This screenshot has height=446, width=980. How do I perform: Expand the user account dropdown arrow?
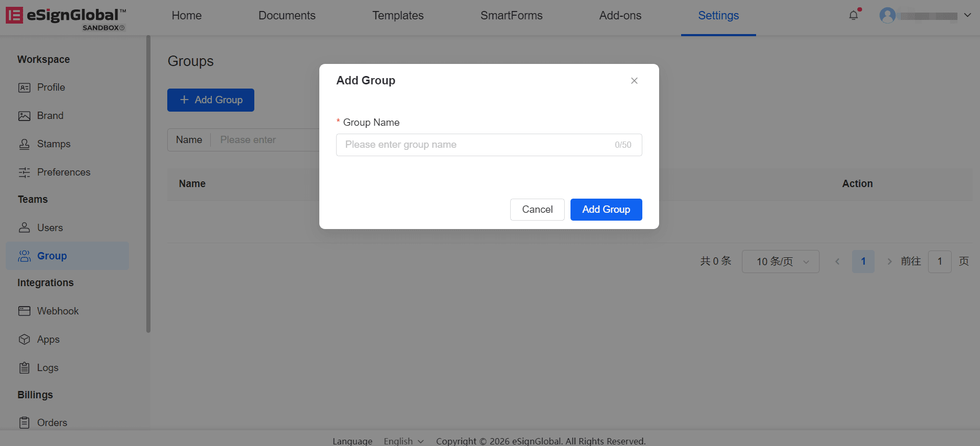[x=967, y=15]
